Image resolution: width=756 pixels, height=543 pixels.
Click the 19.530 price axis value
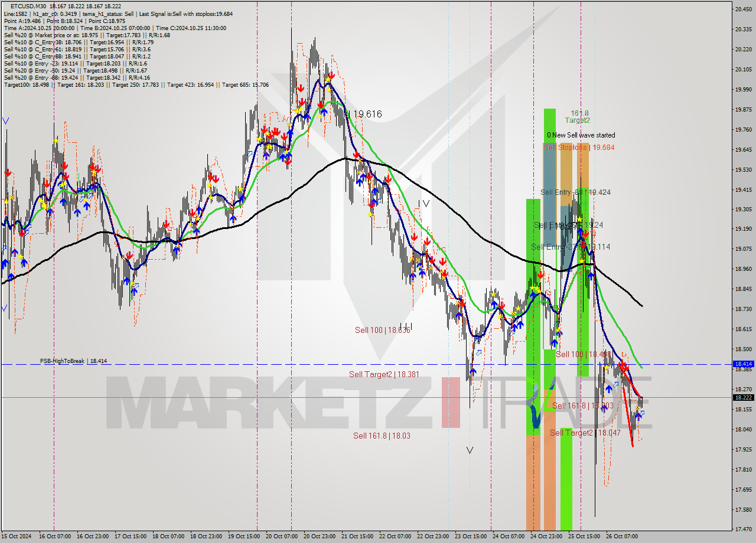[x=742, y=169]
